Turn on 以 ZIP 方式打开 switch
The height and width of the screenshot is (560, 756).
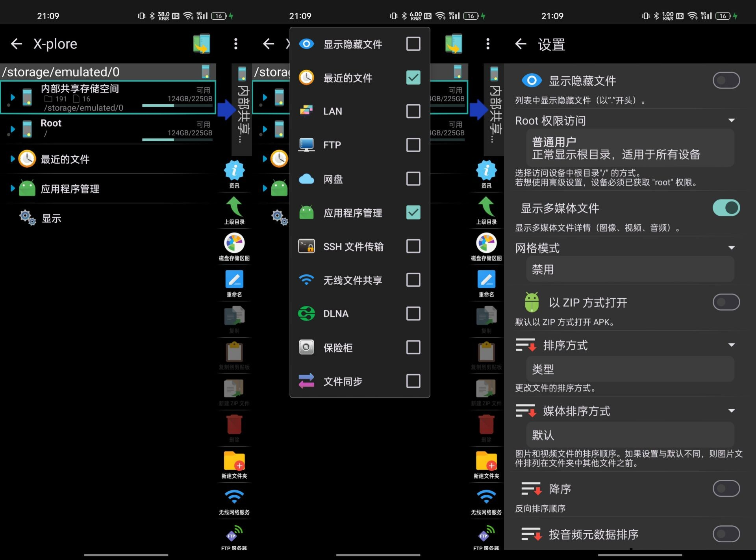pyautogui.click(x=726, y=302)
